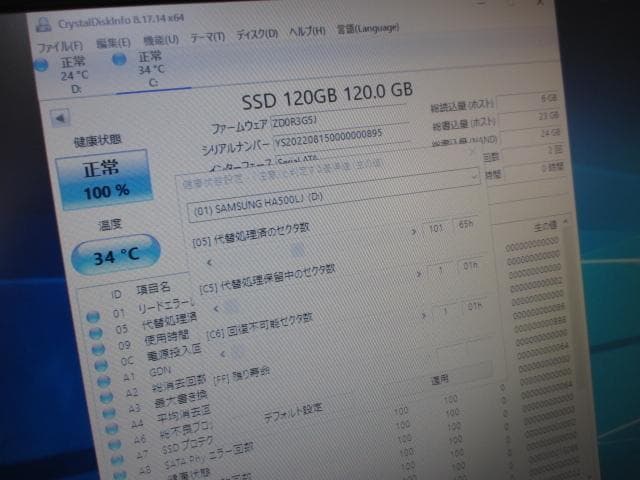The image size is (640, 480).
Task: Click the 34 °C temperature button
Action: tap(116, 255)
